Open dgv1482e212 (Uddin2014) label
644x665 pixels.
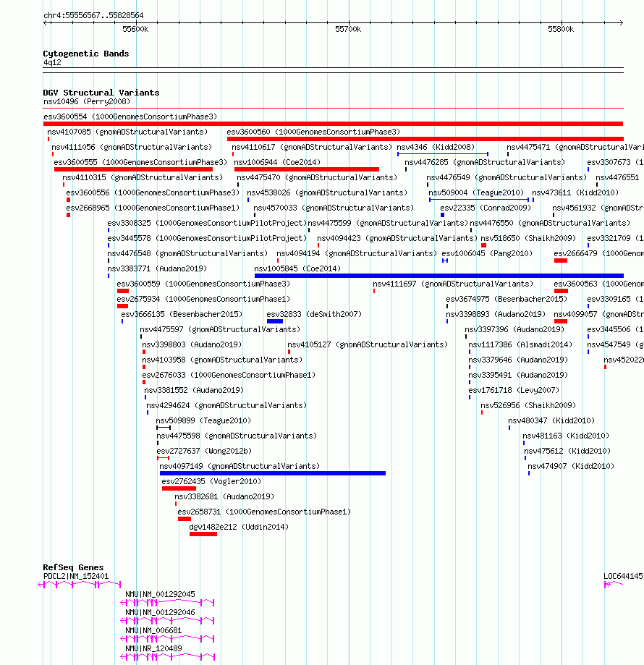(239, 527)
